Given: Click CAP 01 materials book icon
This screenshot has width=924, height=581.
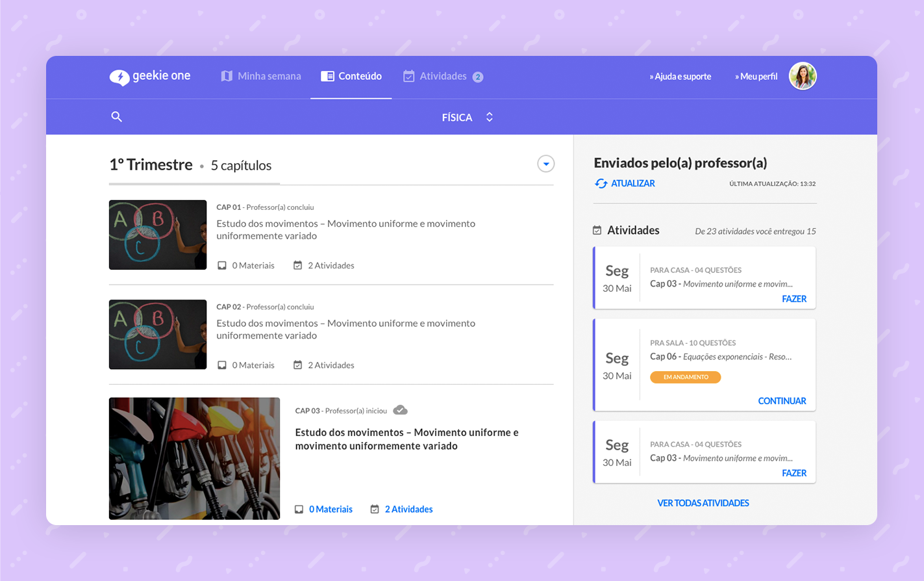Looking at the screenshot, I should pos(222,266).
